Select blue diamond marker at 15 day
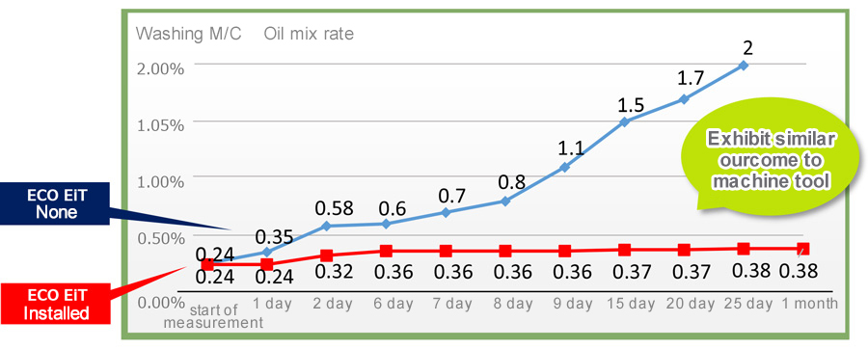The height and width of the screenshot is (349, 868). (x=624, y=121)
